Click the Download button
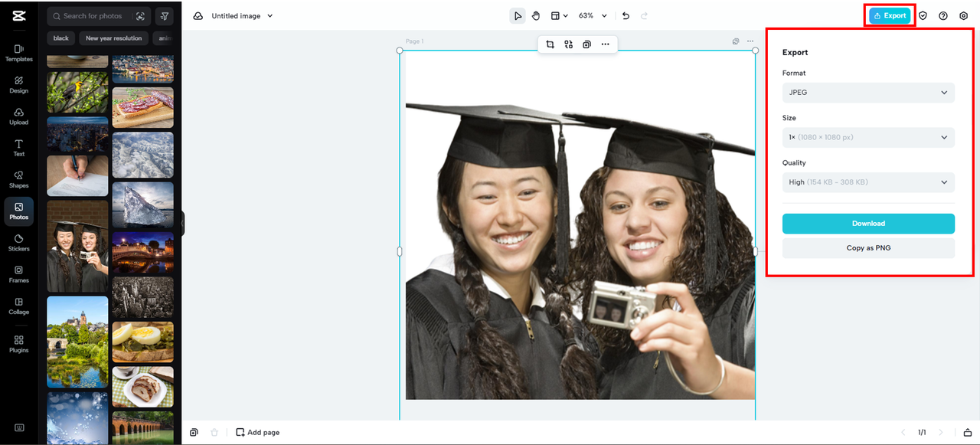This screenshot has height=445, width=980. pyautogui.click(x=868, y=224)
